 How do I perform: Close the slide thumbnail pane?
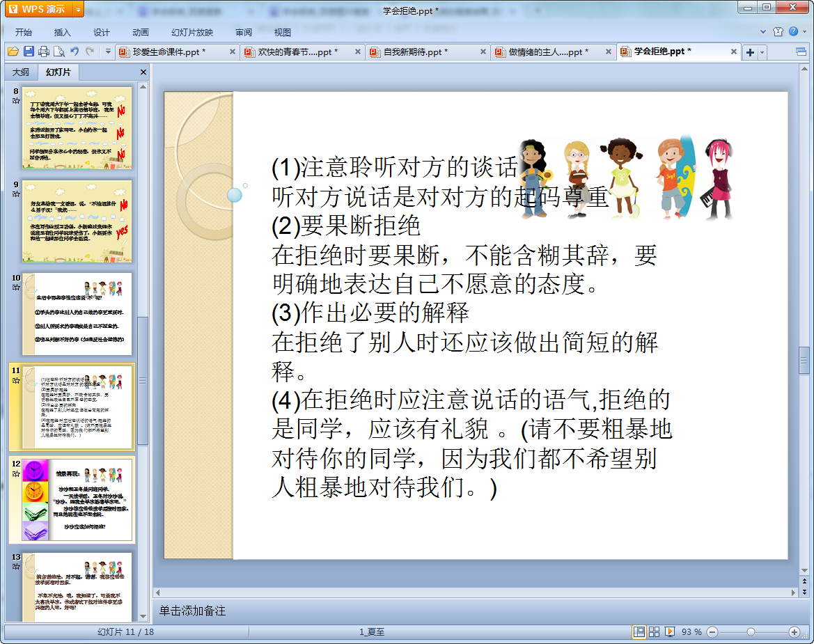(143, 72)
